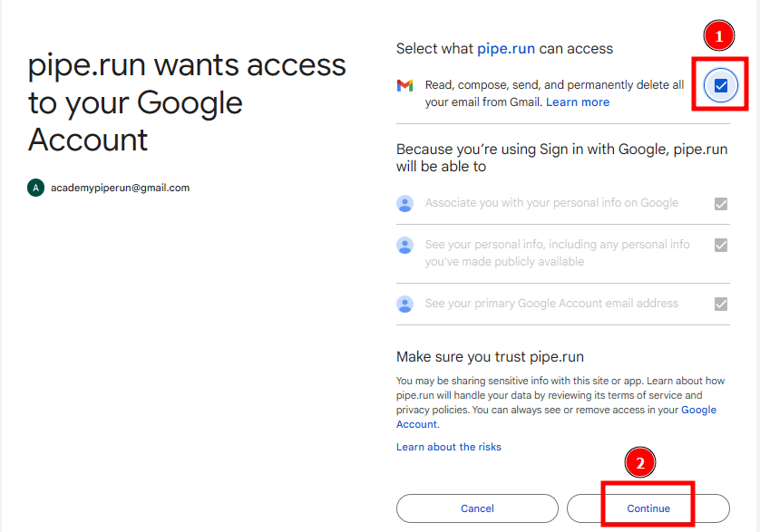Click greyed checkbox for Associate you permission

(x=721, y=204)
